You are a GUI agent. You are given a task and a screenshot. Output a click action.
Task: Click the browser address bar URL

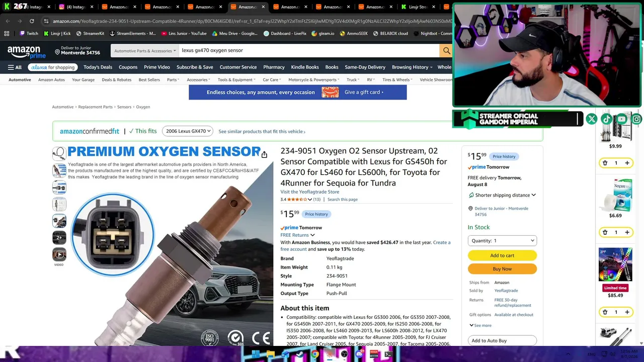click(252, 21)
